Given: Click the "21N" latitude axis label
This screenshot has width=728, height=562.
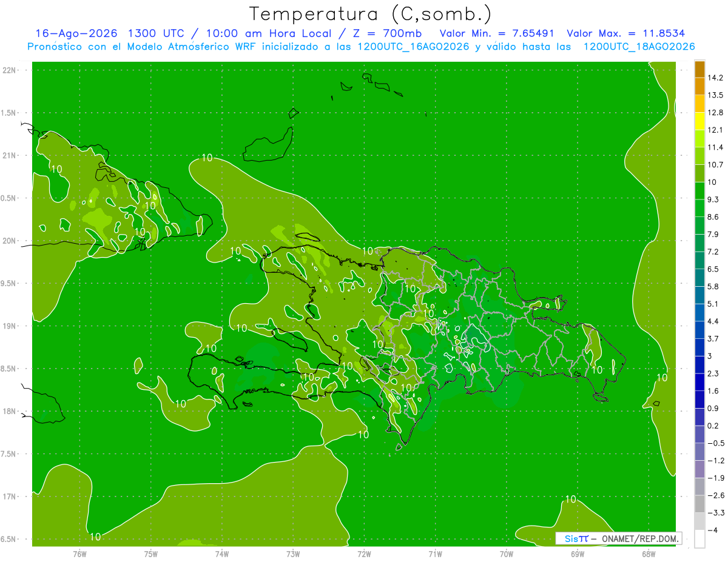Looking at the screenshot, I should point(9,155).
